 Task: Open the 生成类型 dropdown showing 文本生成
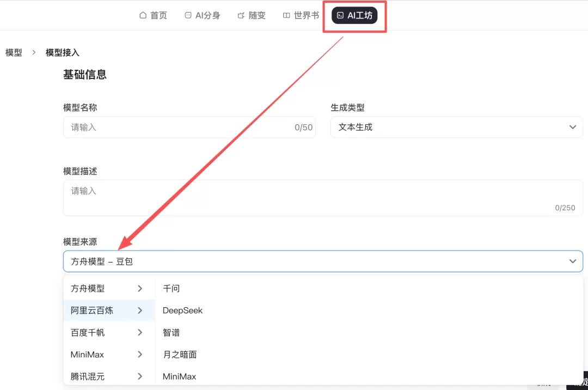pyautogui.click(x=456, y=127)
